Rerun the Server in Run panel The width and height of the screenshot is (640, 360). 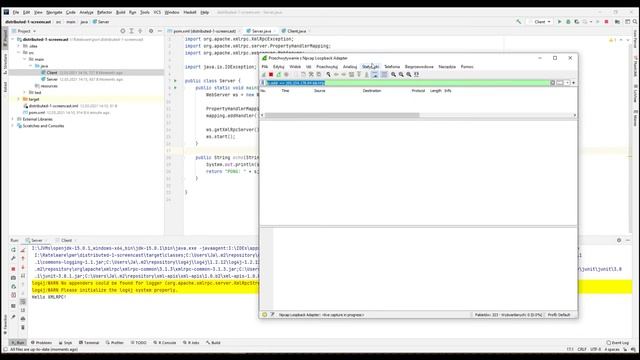(x=13, y=249)
